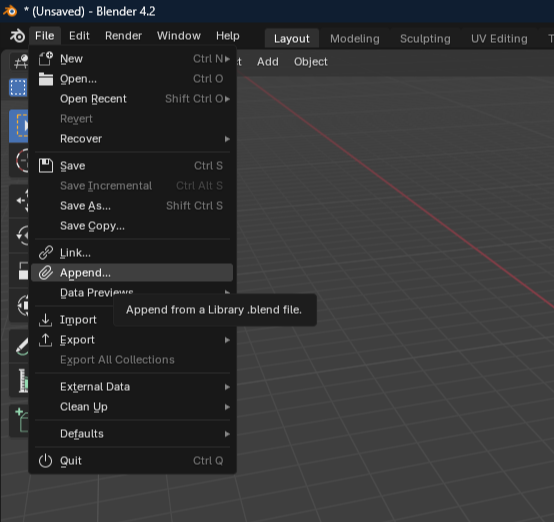Screen dimensions: 554x522
Task: Open the Edit menu
Action: click(x=79, y=36)
